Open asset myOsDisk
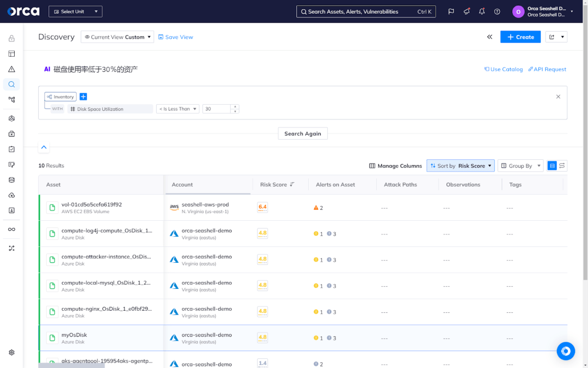588x368 pixels. click(74, 335)
